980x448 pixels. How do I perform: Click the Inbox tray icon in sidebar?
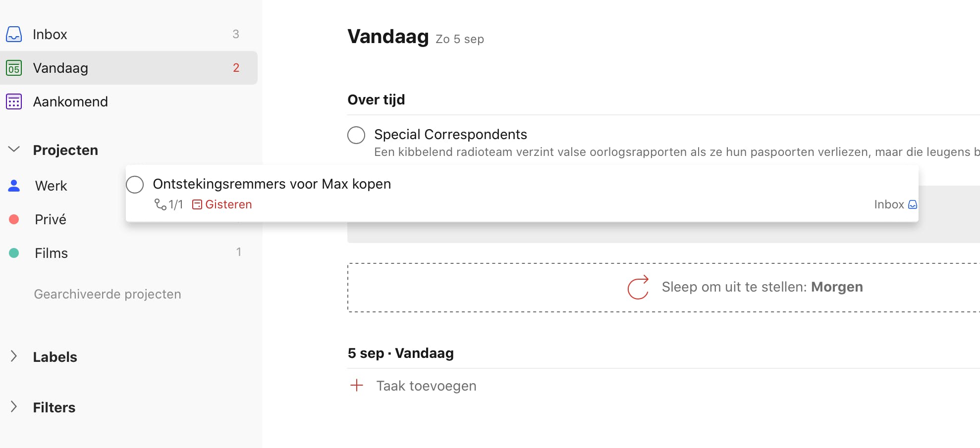(x=14, y=34)
